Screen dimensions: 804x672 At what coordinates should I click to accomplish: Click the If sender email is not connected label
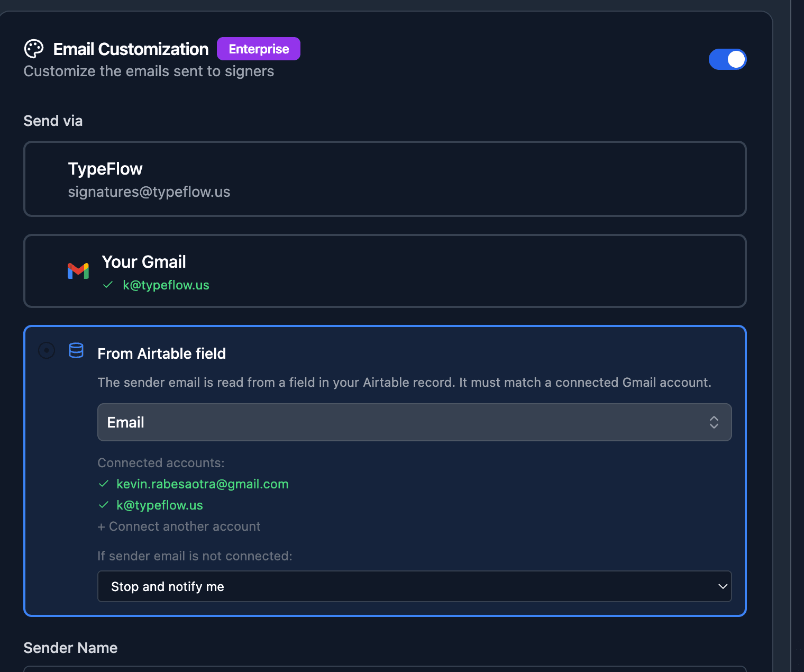pos(195,556)
